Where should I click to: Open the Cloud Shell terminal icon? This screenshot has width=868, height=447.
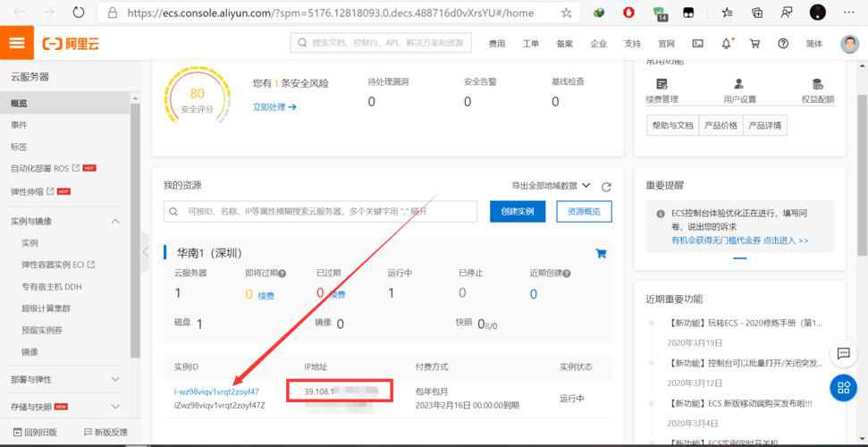[698, 44]
